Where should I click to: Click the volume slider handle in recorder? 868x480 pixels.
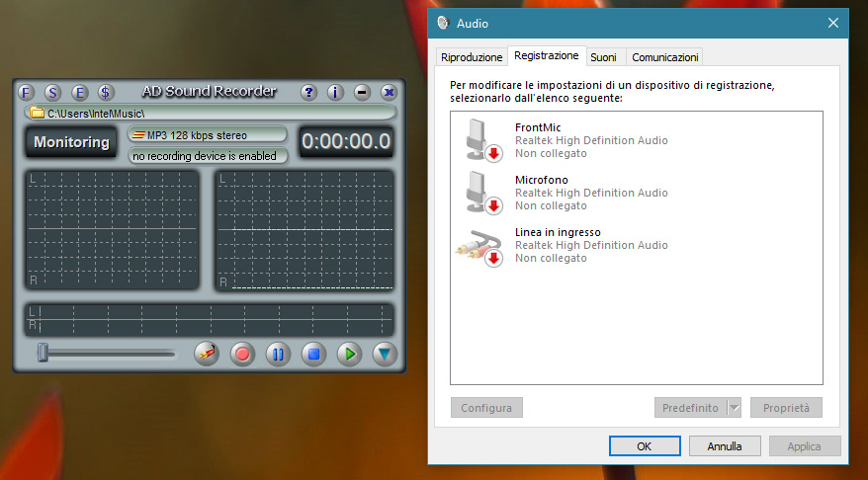43,353
